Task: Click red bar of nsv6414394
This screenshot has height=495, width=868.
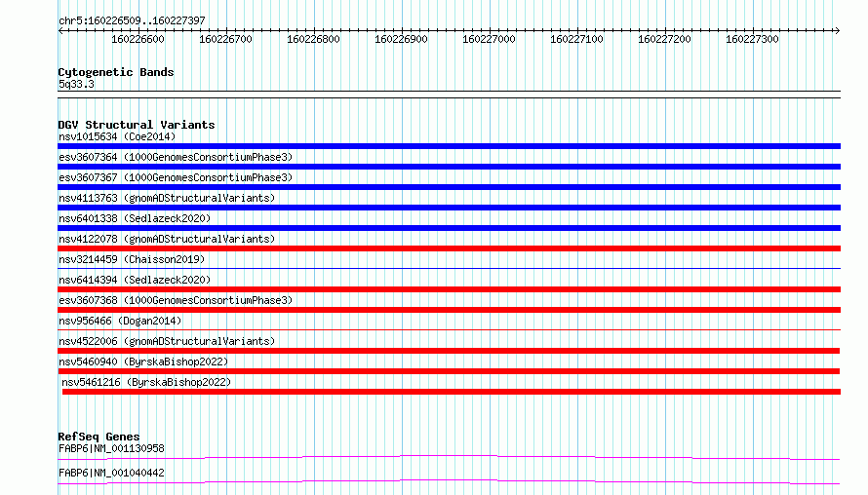Action: pyautogui.click(x=449, y=289)
